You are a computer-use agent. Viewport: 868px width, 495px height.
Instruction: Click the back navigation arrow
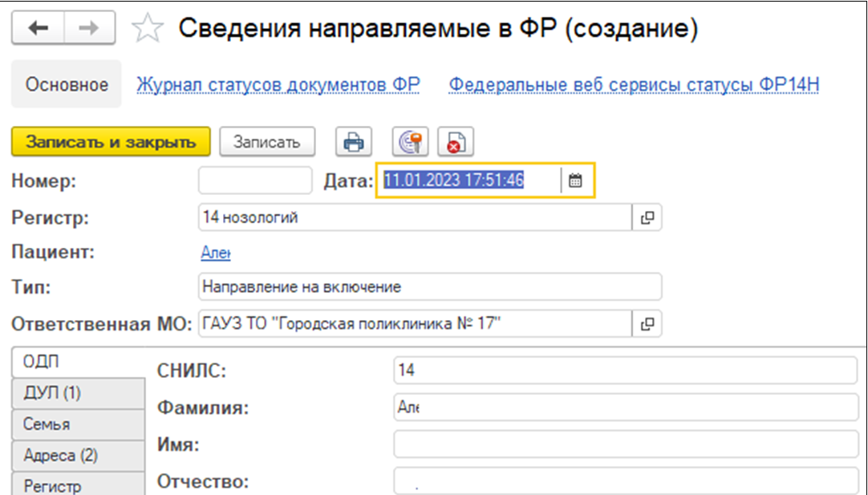[38, 29]
